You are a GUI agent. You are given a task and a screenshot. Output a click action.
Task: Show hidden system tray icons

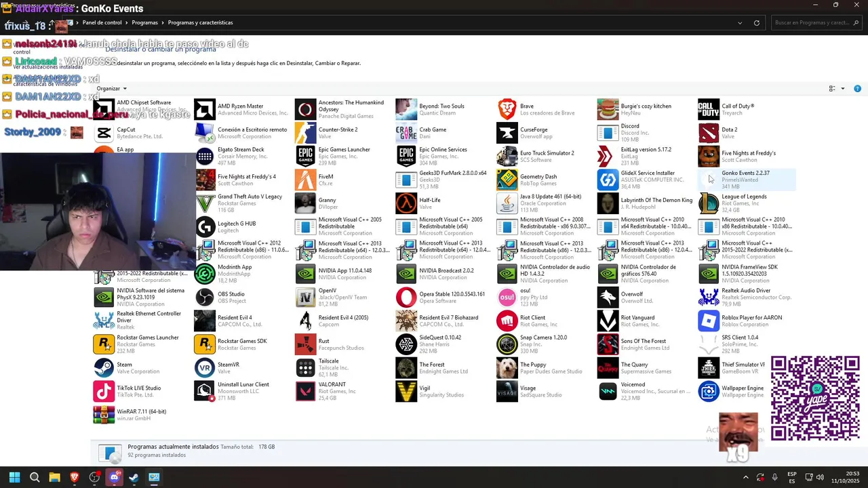coord(746,477)
